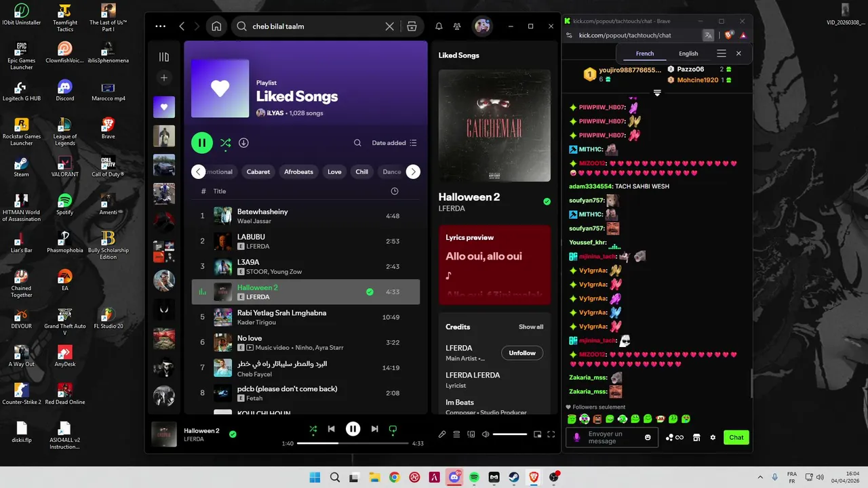Pause playback in the bottom player bar

(x=353, y=429)
